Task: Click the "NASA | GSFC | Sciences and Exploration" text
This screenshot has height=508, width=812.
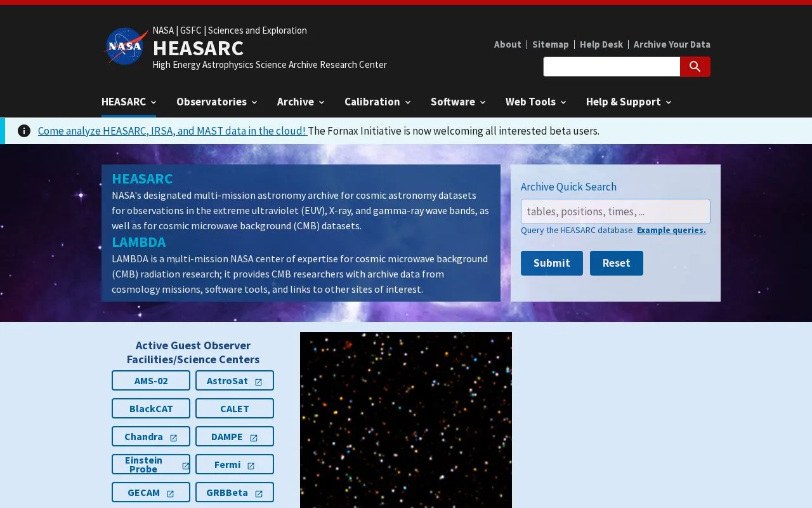Action: click(230, 30)
